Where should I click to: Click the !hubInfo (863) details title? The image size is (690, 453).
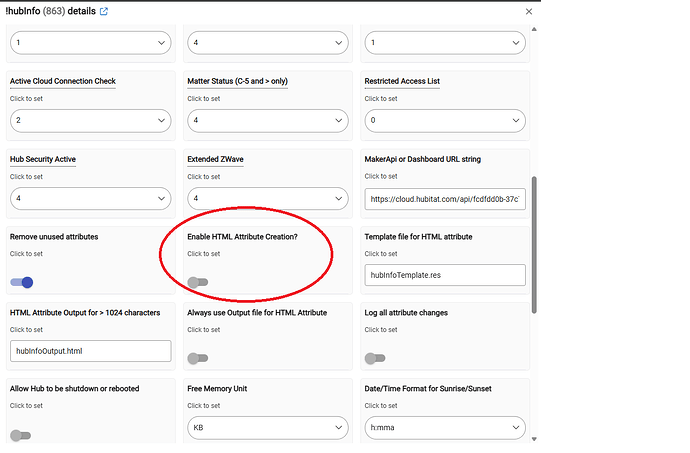(x=51, y=11)
